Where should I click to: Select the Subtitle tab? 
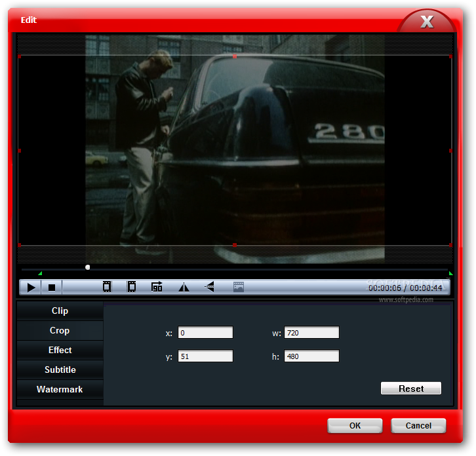click(60, 370)
